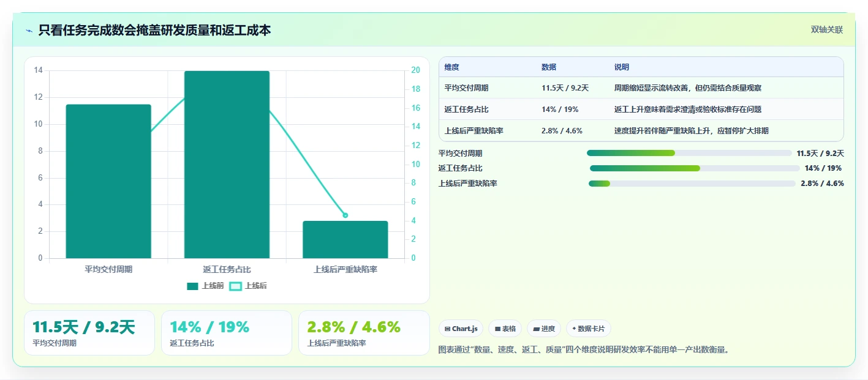
Task: Click the 上线后严重缺陷率 progress bar
Action: point(692,183)
